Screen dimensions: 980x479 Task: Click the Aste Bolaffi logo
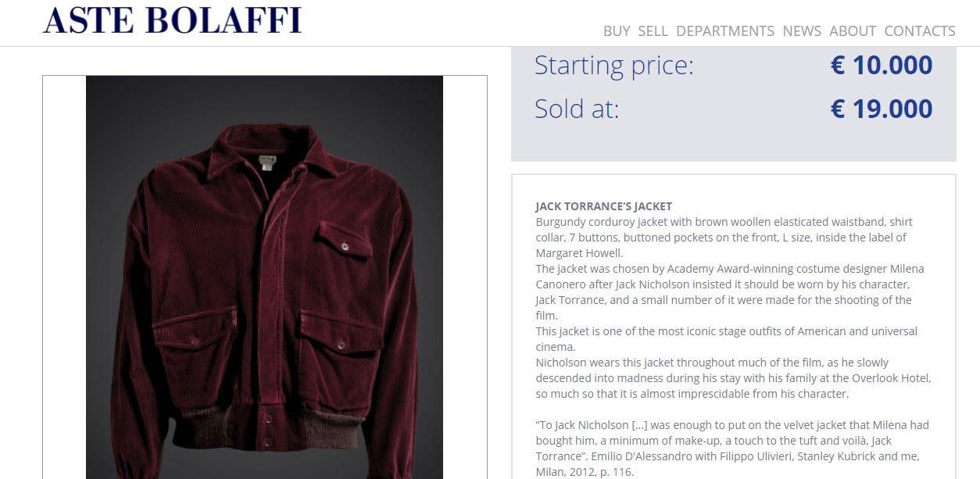(x=172, y=20)
